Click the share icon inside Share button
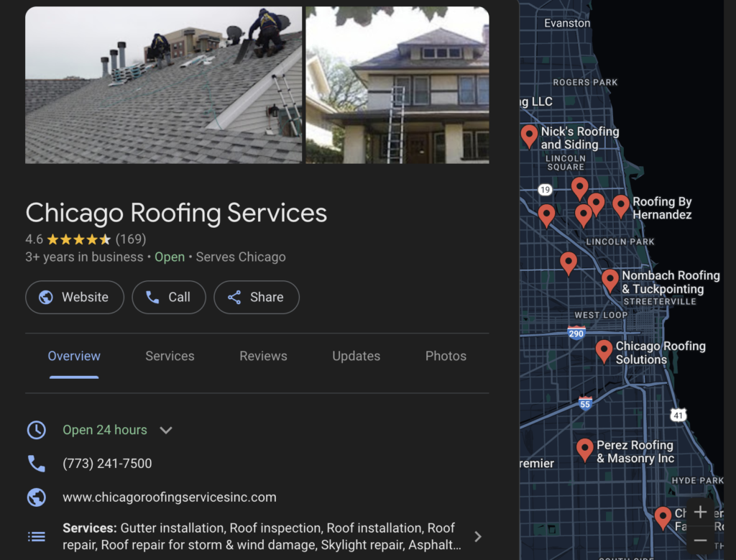The width and height of the screenshot is (736, 560). [234, 297]
